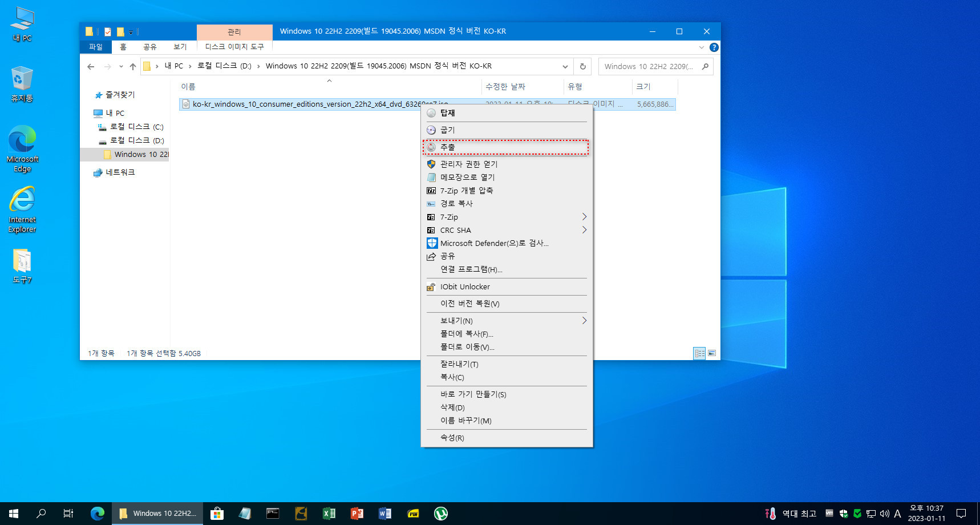The height and width of the screenshot is (525, 980).
Task: Launch PowerPoint from the taskbar
Action: pyautogui.click(x=357, y=514)
